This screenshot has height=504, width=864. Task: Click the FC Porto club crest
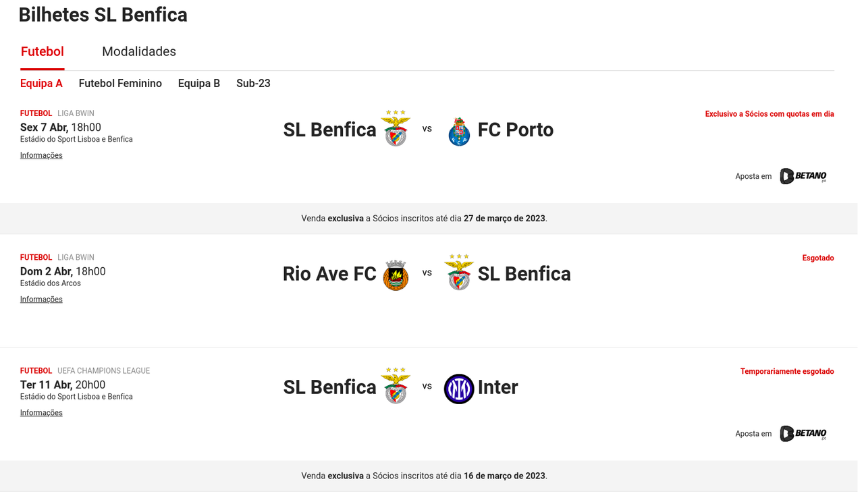pos(459,131)
